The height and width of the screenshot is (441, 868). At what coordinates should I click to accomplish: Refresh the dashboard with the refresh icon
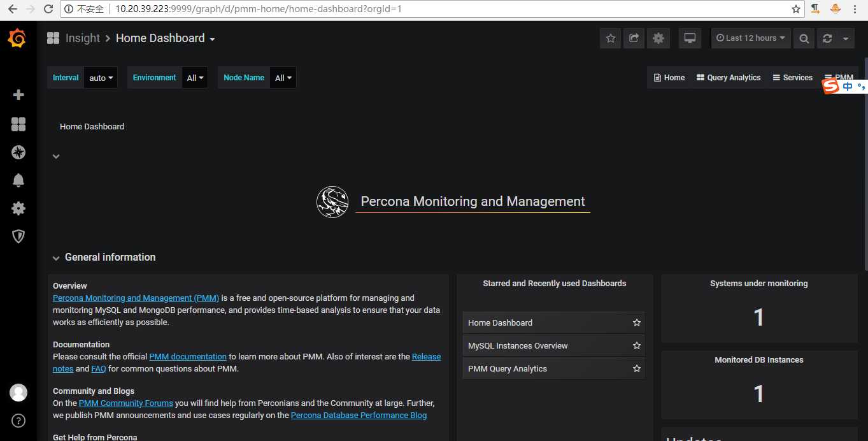click(827, 38)
